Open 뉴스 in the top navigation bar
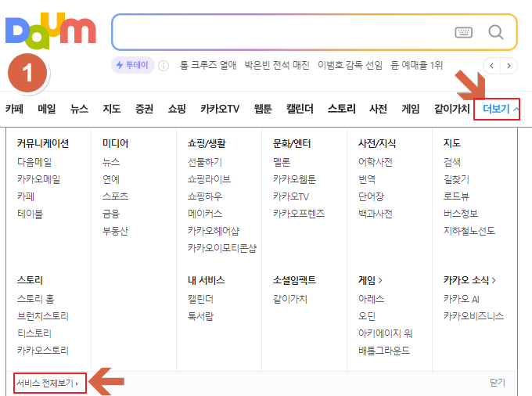Viewport: 532px width, 396px height. click(79, 109)
